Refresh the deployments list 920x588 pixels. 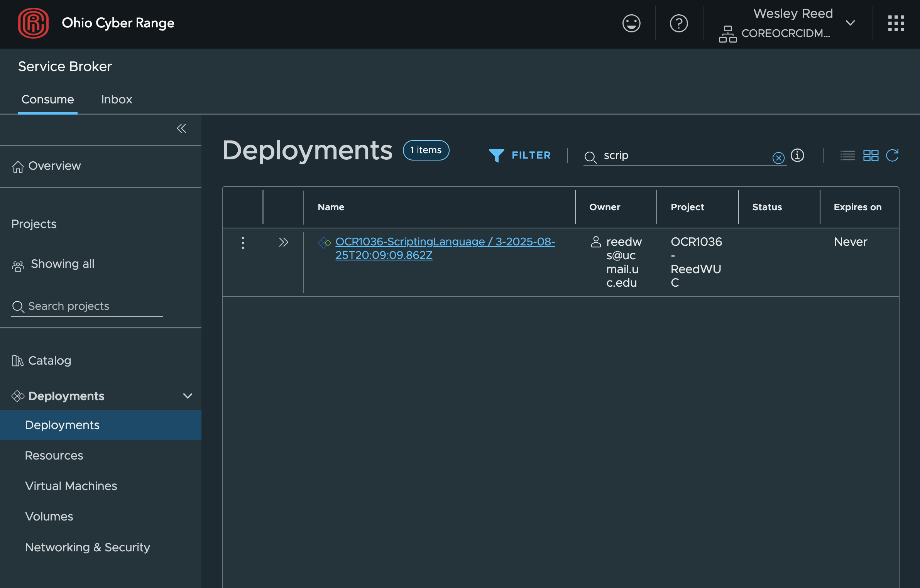tap(892, 155)
